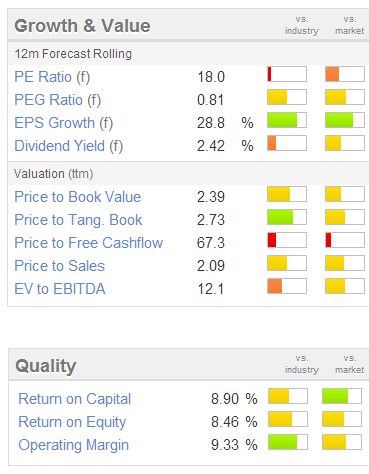369x474 pixels.
Task: Open the Return on Capital link
Action: (x=75, y=399)
